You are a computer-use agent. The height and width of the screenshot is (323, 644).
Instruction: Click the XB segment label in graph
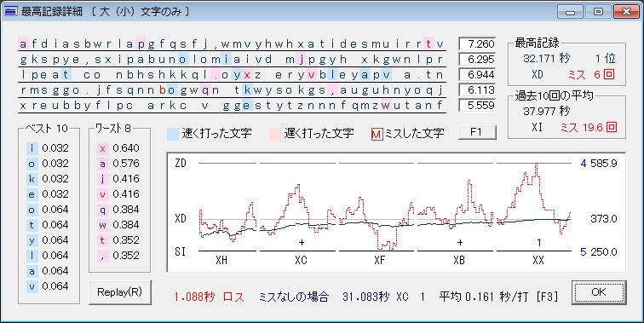click(x=459, y=261)
